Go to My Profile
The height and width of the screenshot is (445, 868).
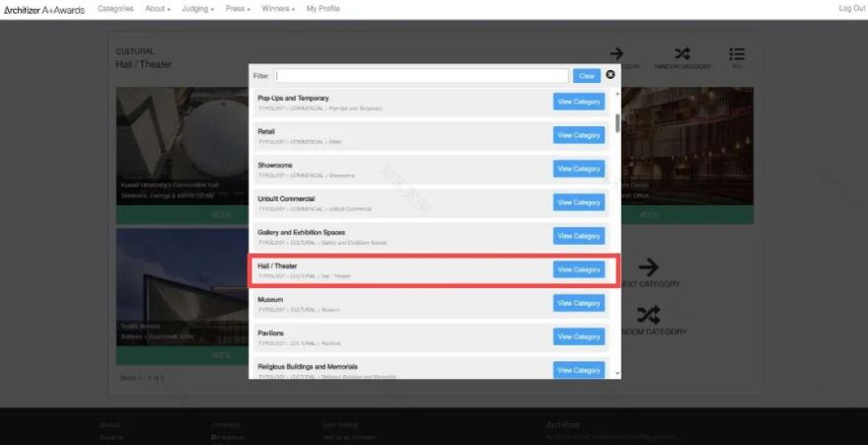tap(323, 9)
